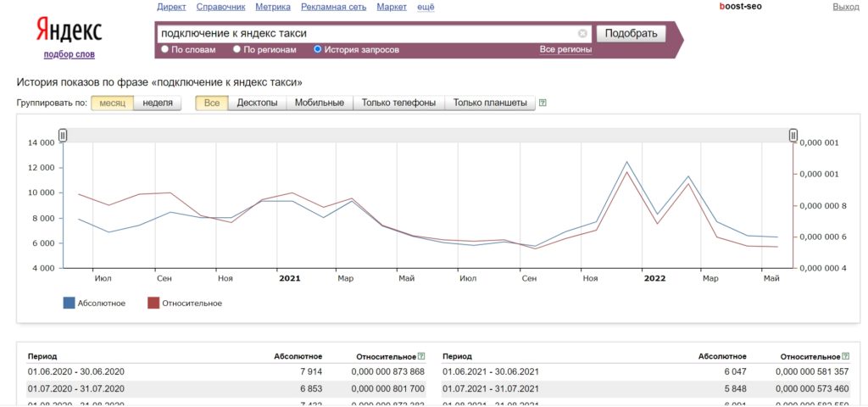The height and width of the screenshot is (407, 868).
Task: Filter by Только телефоны
Action: pos(398,103)
